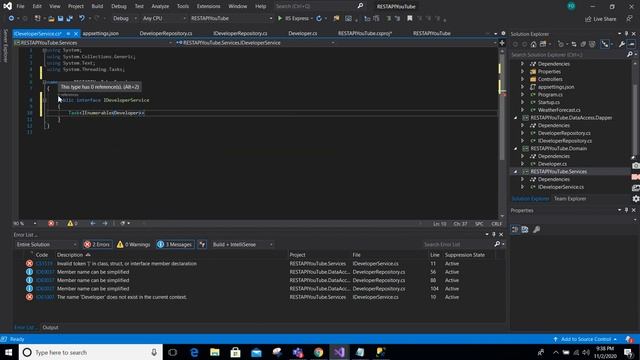The height and width of the screenshot is (360, 640).
Task: Expand the Controllers folder
Action: (x=522, y=79)
